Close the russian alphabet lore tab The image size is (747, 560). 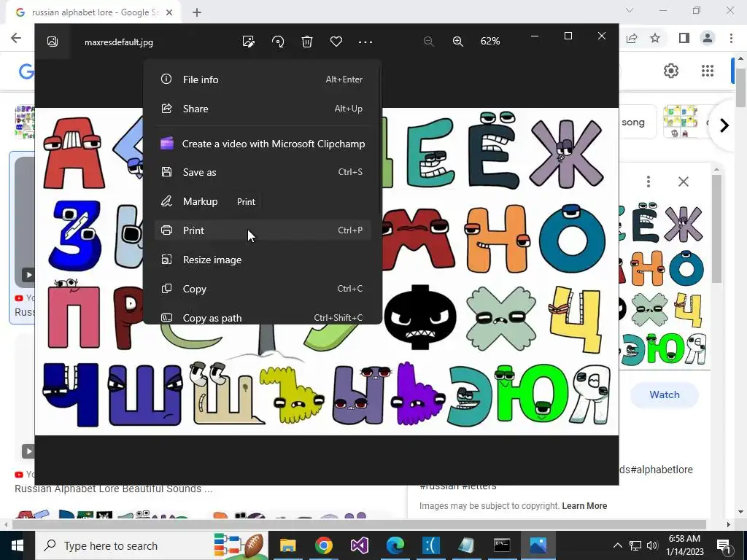point(169,12)
